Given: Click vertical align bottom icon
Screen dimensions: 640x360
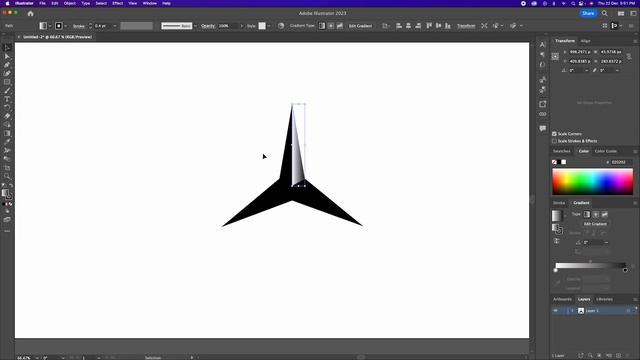Looking at the screenshot, I should click(x=448, y=26).
